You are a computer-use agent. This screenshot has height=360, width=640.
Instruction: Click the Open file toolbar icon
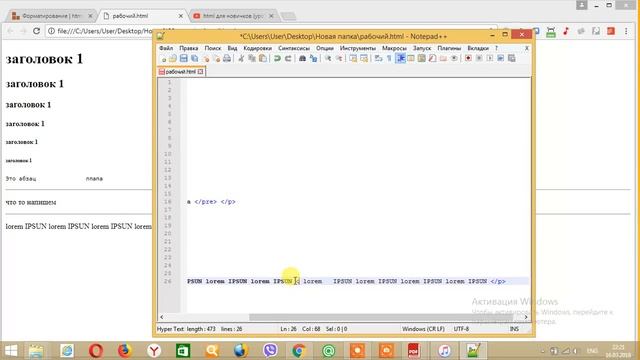pyautogui.click(x=173, y=58)
